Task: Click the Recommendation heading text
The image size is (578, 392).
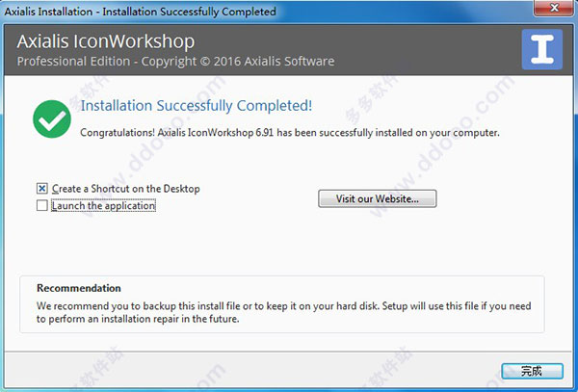Action: click(79, 288)
